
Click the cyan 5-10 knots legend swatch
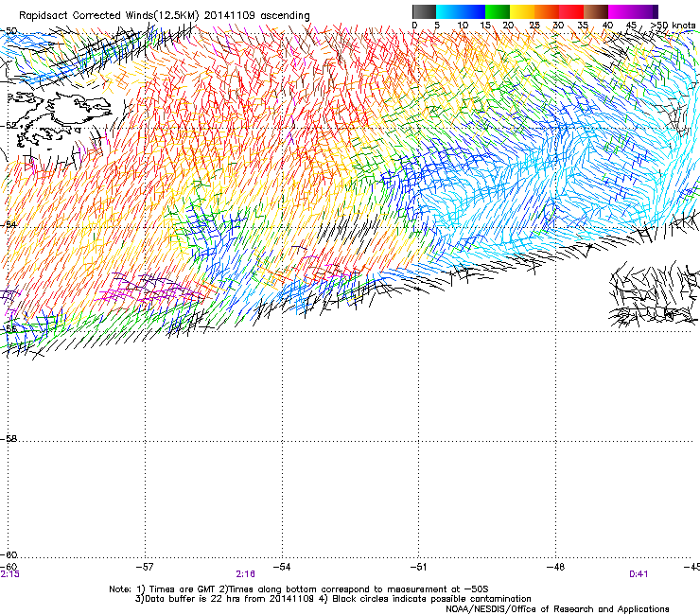[x=448, y=11]
